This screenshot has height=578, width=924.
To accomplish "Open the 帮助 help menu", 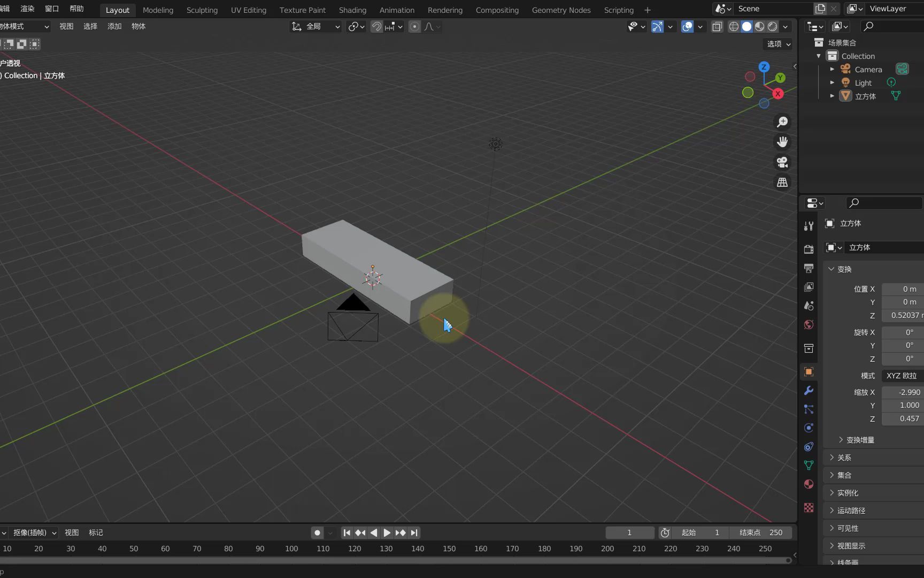I will click(x=76, y=9).
